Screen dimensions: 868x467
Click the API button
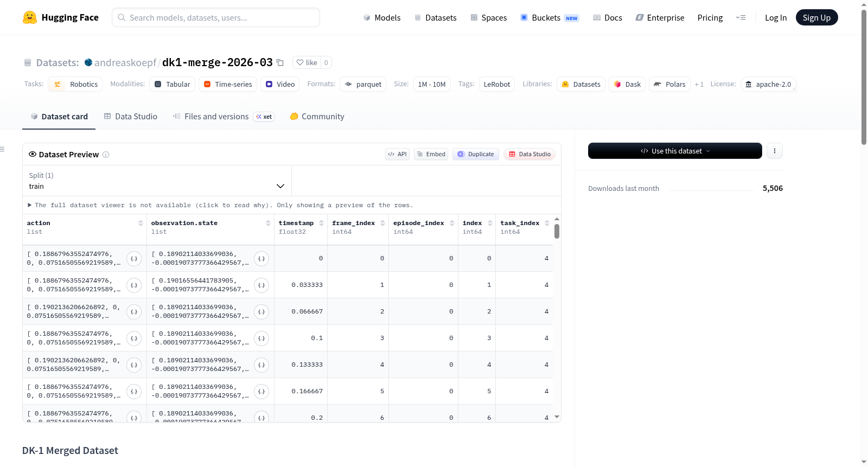tap(397, 154)
